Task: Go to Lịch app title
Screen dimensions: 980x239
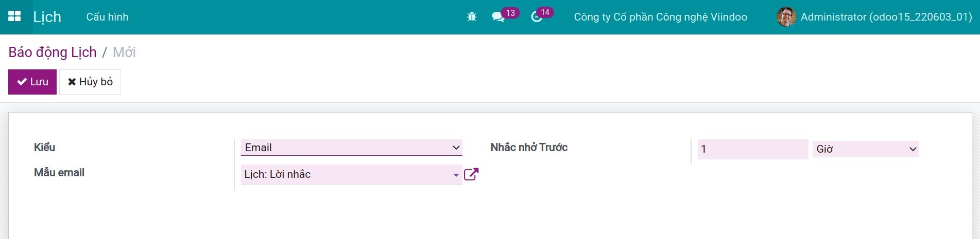Action: point(47,17)
